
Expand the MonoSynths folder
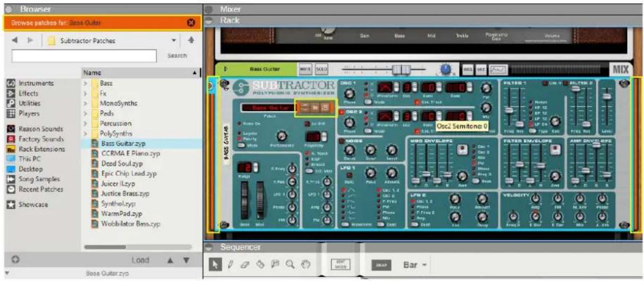tap(85, 104)
